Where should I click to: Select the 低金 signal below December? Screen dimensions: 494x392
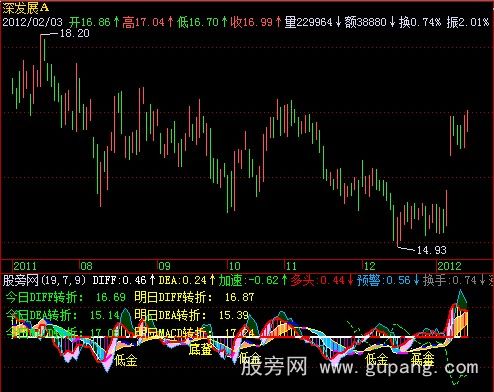tap(377, 360)
